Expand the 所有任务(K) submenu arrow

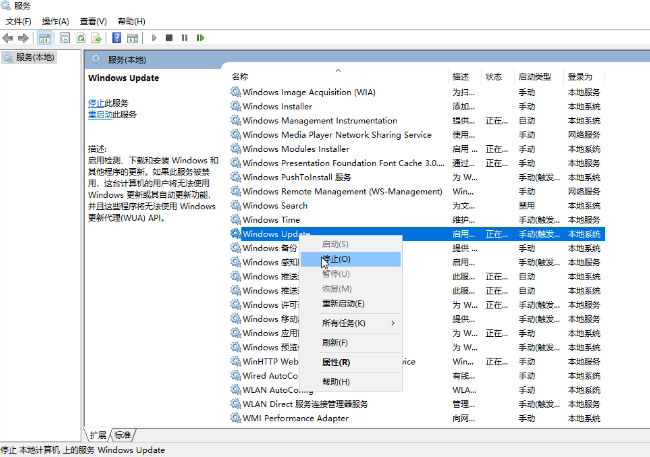pyautogui.click(x=393, y=323)
